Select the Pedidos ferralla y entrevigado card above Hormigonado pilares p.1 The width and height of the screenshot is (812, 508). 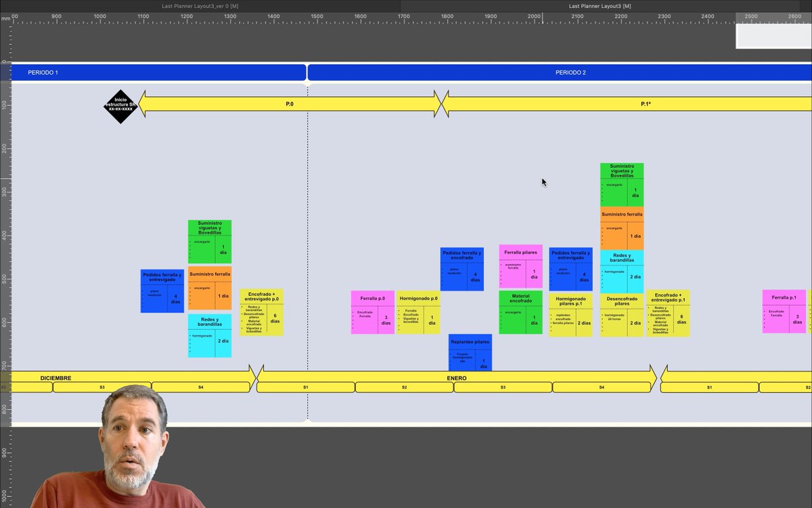click(571, 269)
